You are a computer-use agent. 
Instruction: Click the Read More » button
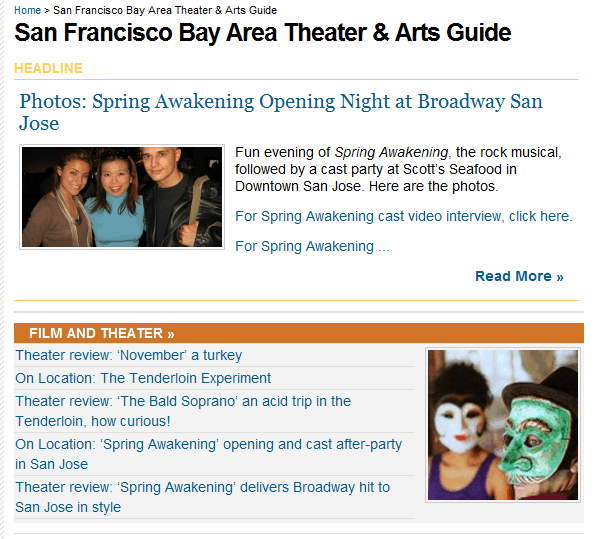tap(519, 276)
